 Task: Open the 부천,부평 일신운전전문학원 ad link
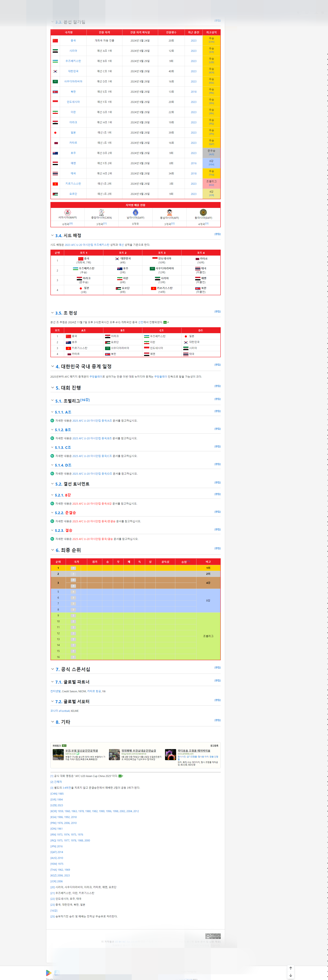(81, 751)
